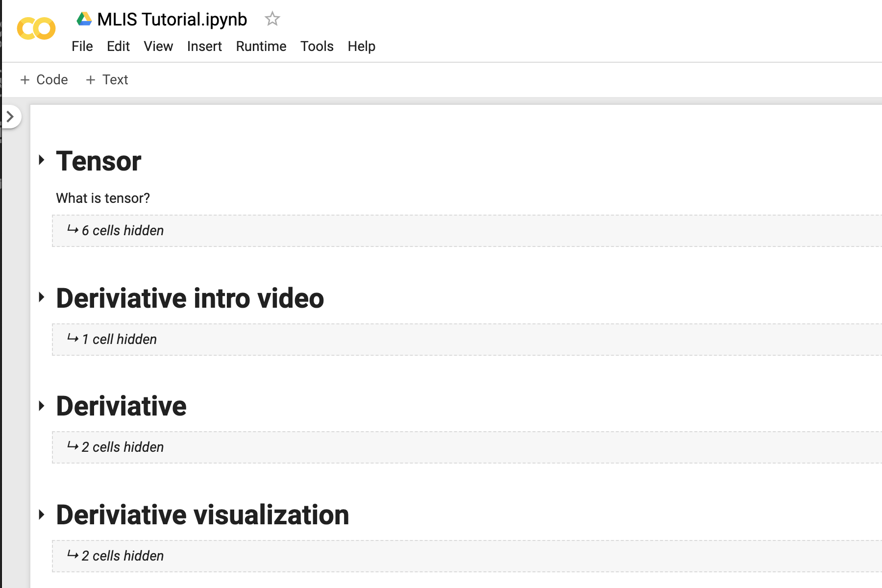
Task: Expand the Deriviative intro video section
Action: click(42, 297)
